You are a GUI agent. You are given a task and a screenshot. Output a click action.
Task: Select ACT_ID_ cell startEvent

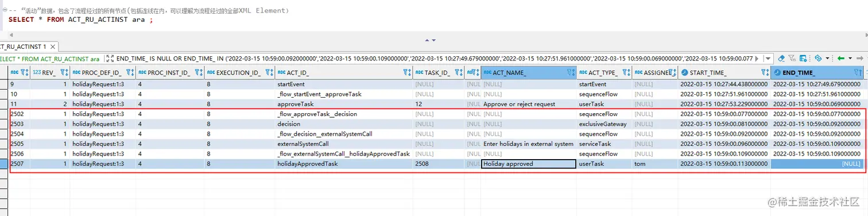(343, 84)
